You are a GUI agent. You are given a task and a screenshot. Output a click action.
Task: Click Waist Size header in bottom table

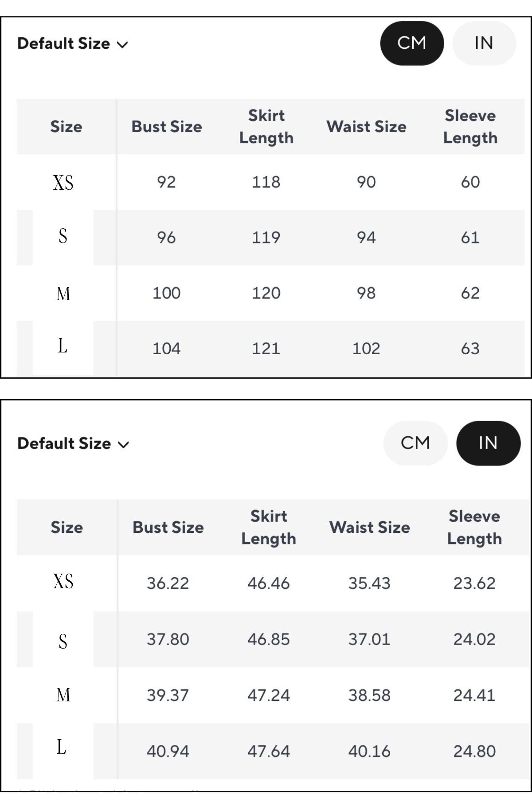370,528
